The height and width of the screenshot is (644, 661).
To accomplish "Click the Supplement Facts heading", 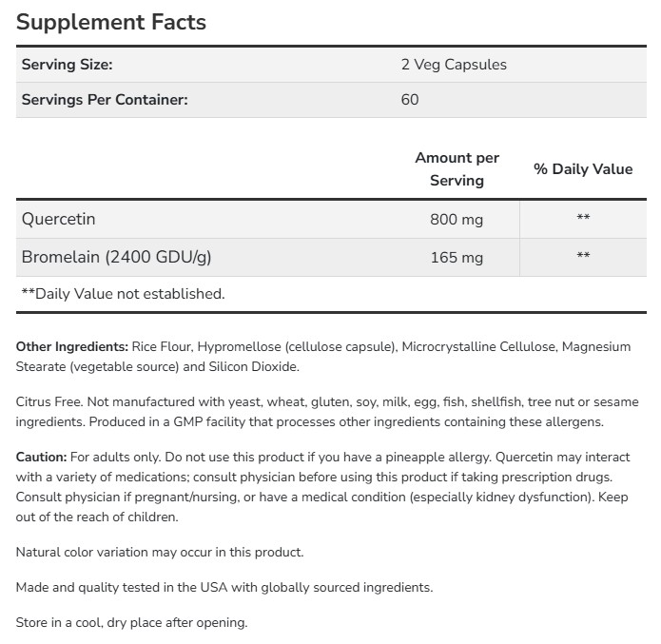I will point(111,22).
